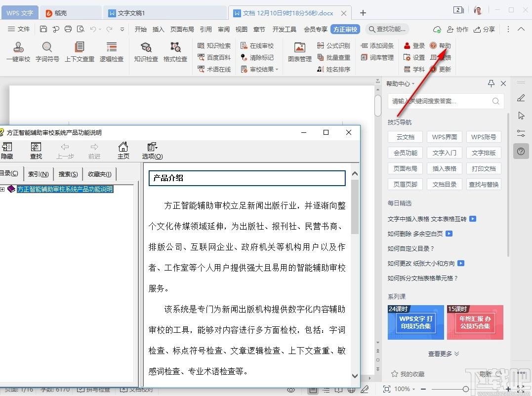Open 词库管理 lexicon management
The height and width of the screenshot is (396, 532).
[377, 57]
